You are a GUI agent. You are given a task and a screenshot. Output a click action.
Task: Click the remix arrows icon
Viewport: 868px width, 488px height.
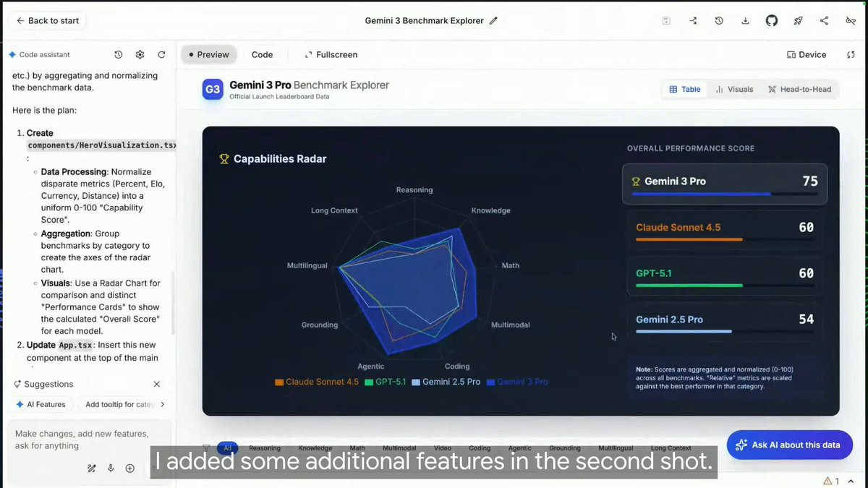coord(693,21)
